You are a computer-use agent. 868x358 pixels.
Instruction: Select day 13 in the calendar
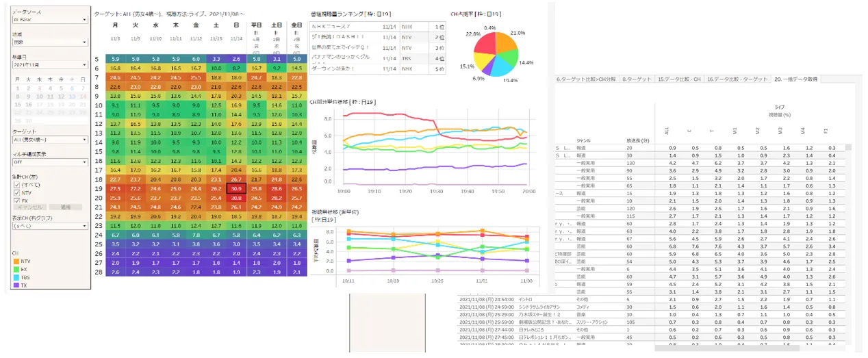point(71,96)
